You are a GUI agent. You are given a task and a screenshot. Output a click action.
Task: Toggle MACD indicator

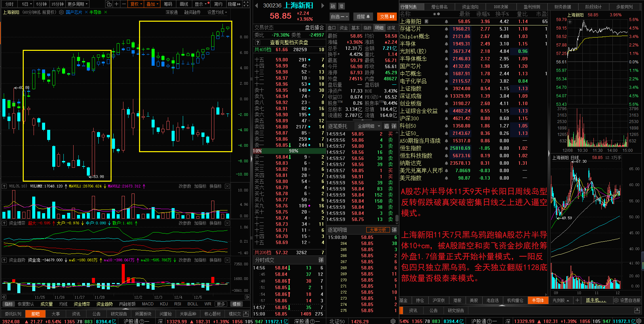148,304
